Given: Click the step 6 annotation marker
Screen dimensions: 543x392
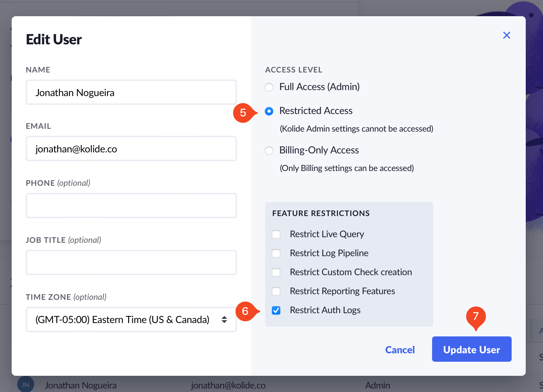Looking at the screenshot, I should click(245, 311).
